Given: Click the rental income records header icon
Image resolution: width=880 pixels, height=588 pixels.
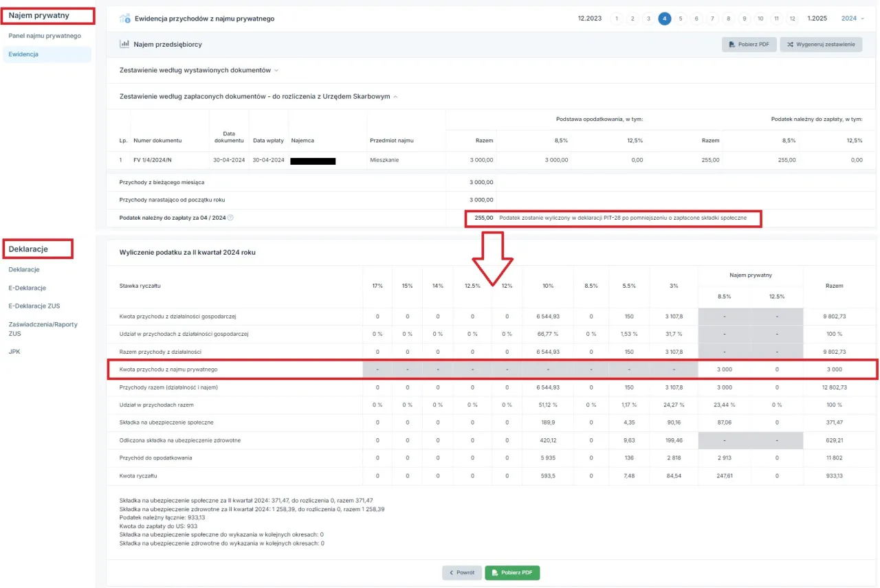Looking at the screenshot, I should (x=125, y=19).
